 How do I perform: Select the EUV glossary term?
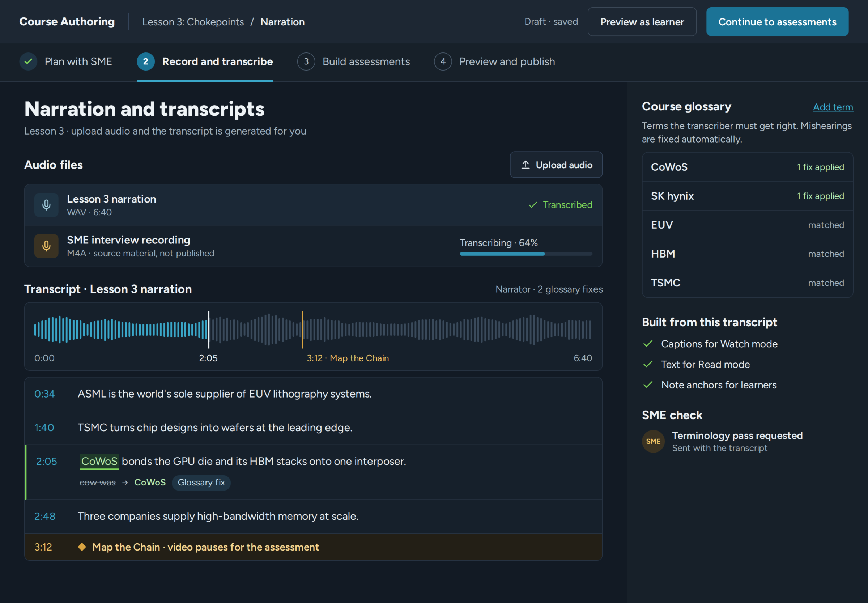pyautogui.click(x=747, y=225)
